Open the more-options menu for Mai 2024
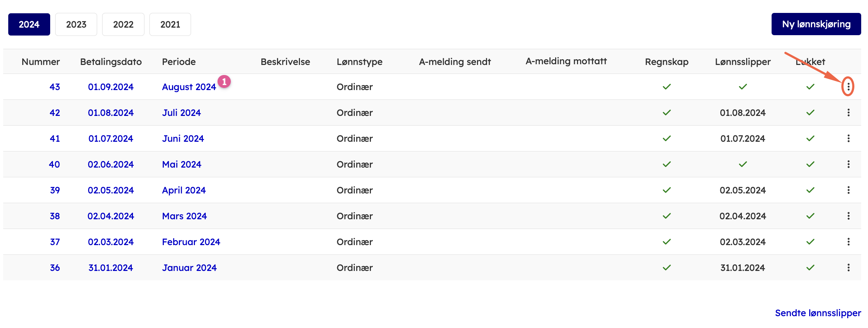Viewport: 868px width, 328px height. pyautogui.click(x=848, y=164)
